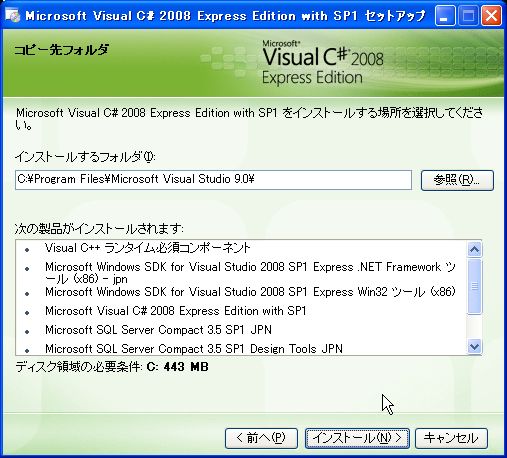Select SQL Server Compact Design Tools JPN row
The height and width of the screenshot is (458, 507).
point(194,349)
